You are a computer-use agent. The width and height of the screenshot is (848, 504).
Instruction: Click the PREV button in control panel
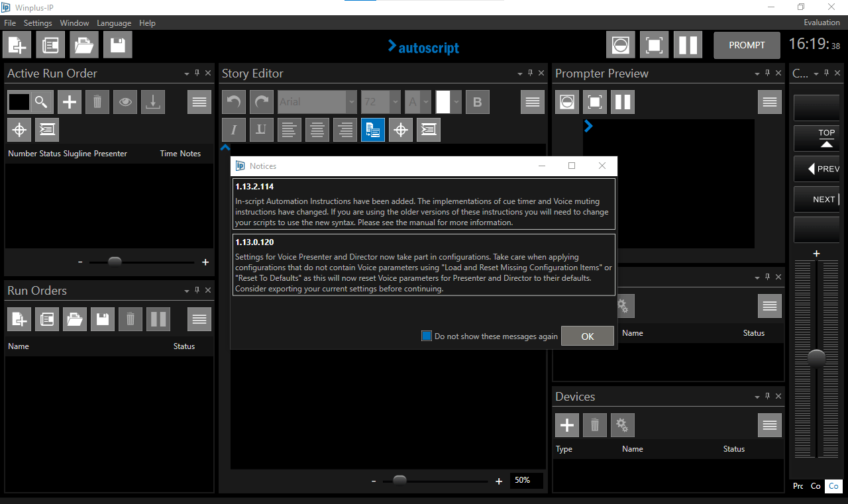point(816,169)
